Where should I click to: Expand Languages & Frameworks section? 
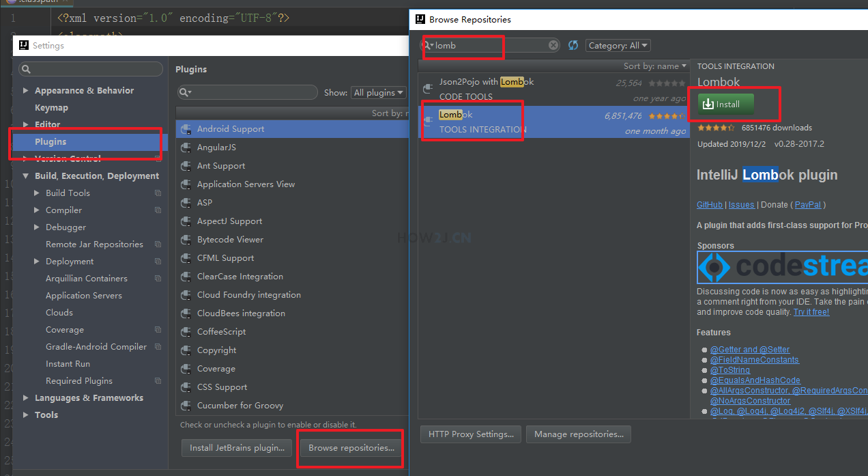[x=26, y=398]
